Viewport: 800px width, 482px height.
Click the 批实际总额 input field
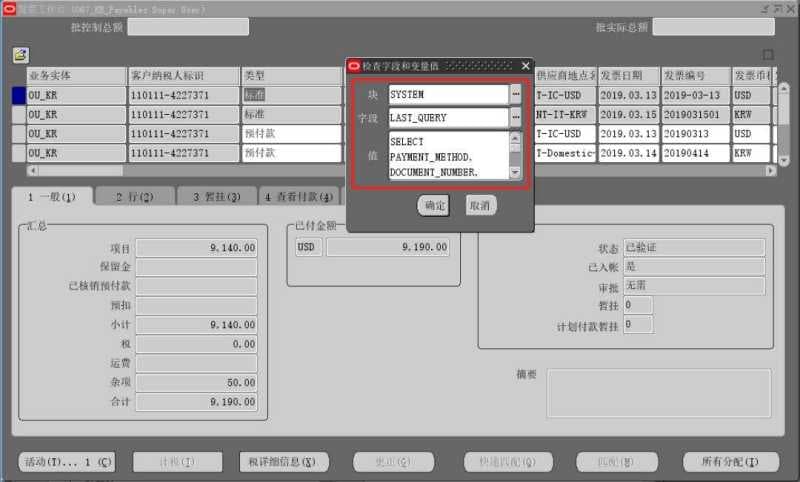713,27
